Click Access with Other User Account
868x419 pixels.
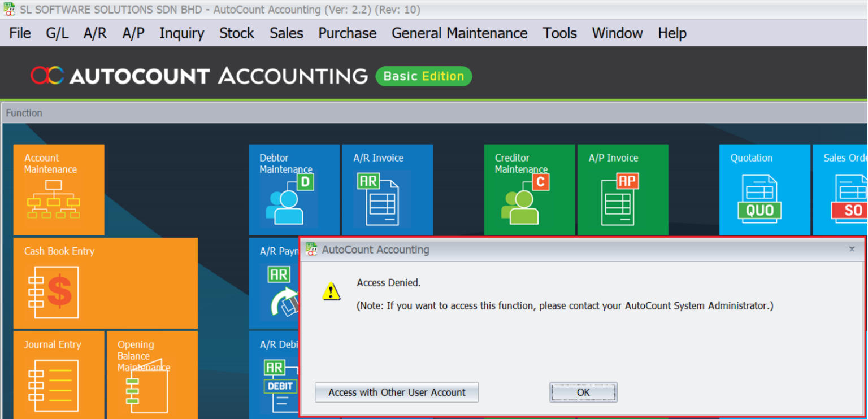397,392
